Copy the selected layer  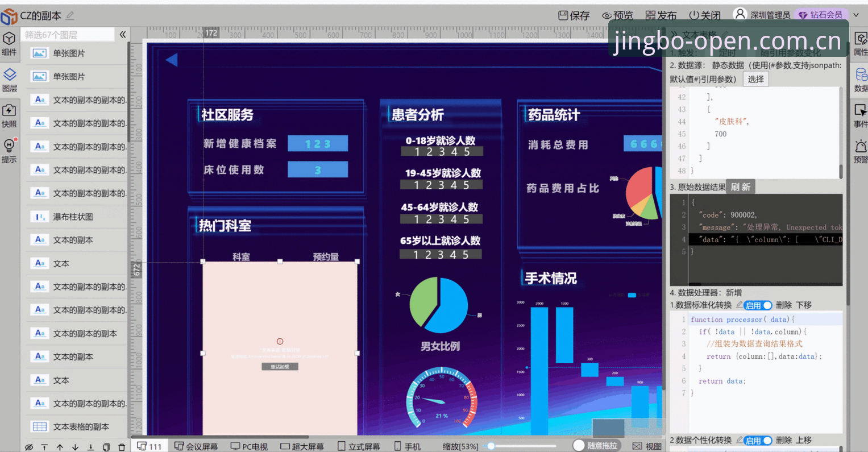tap(106, 447)
